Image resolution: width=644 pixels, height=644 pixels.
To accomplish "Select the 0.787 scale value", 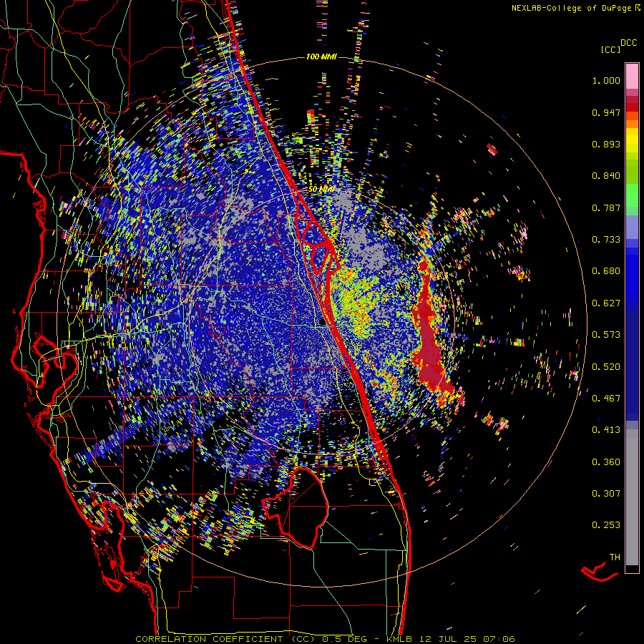I will point(606,208).
